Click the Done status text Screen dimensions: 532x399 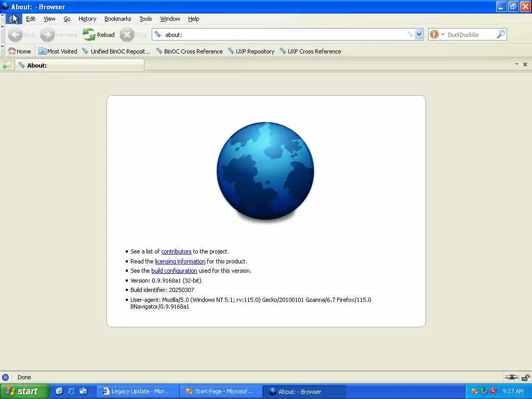tap(24, 377)
